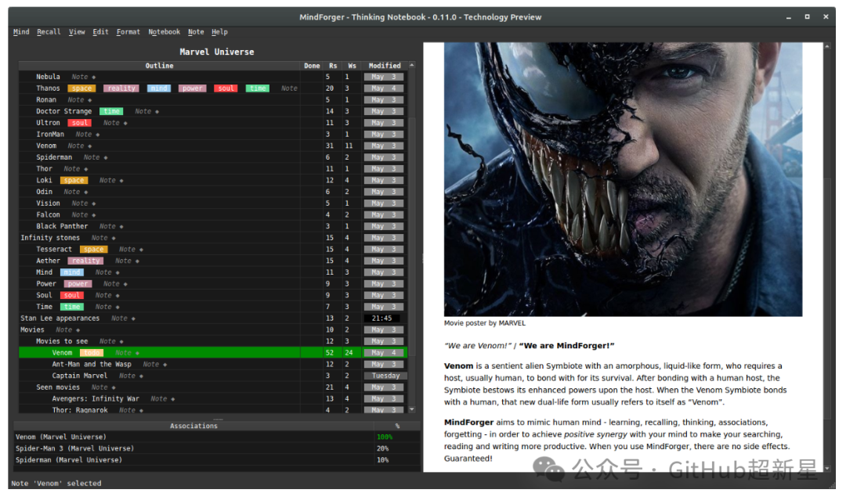
Task: Open the View menu
Action: click(x=77, y=32)
